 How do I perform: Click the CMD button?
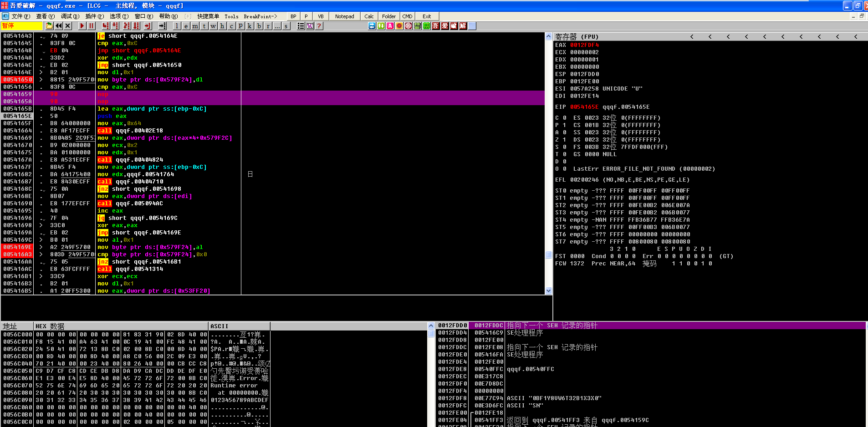point(408,16)
